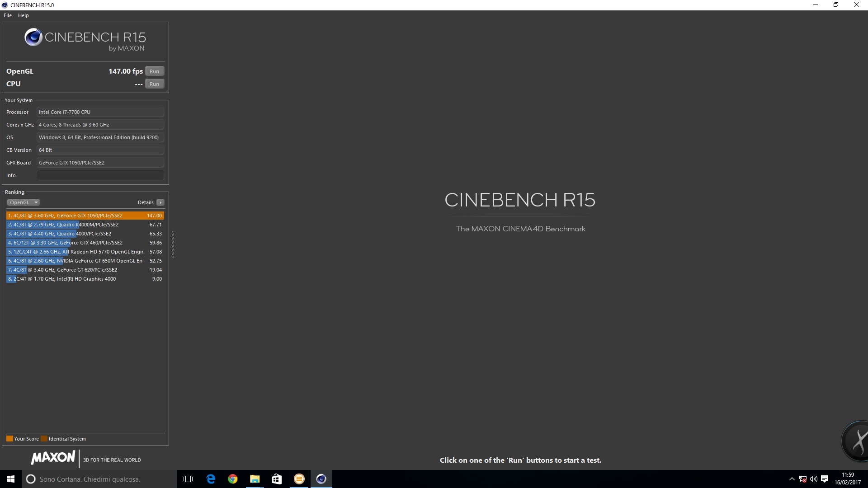Click the Cortana search box

tap(99, 479)
